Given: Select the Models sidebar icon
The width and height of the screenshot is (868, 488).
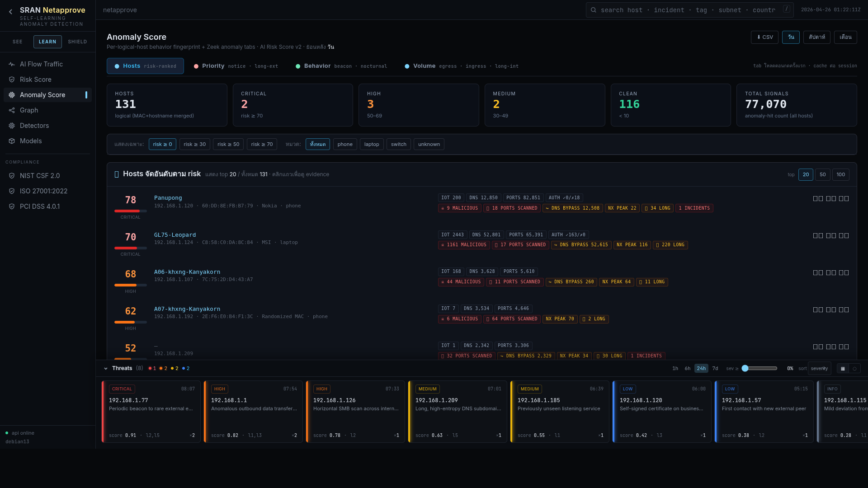Looking at the screenshot, I should [11, 141].
